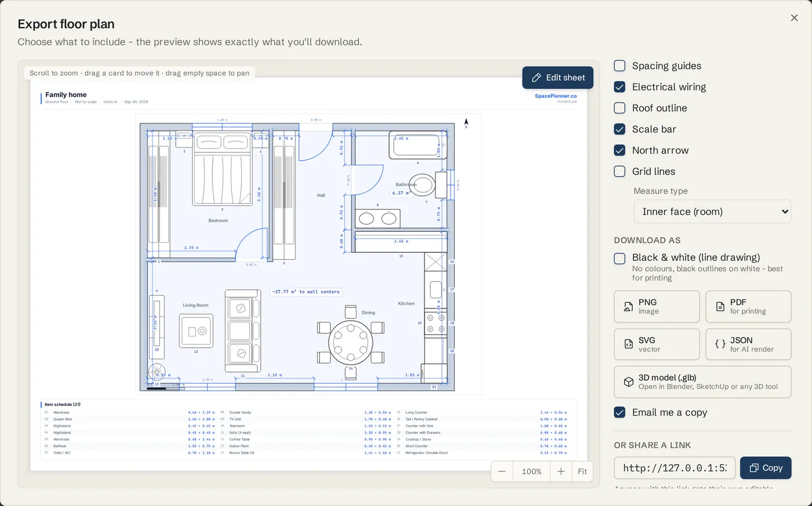This screenshot has height=506, width=812.
Task: Disable the Scale bar checkbox
Action: pos(619,129)
